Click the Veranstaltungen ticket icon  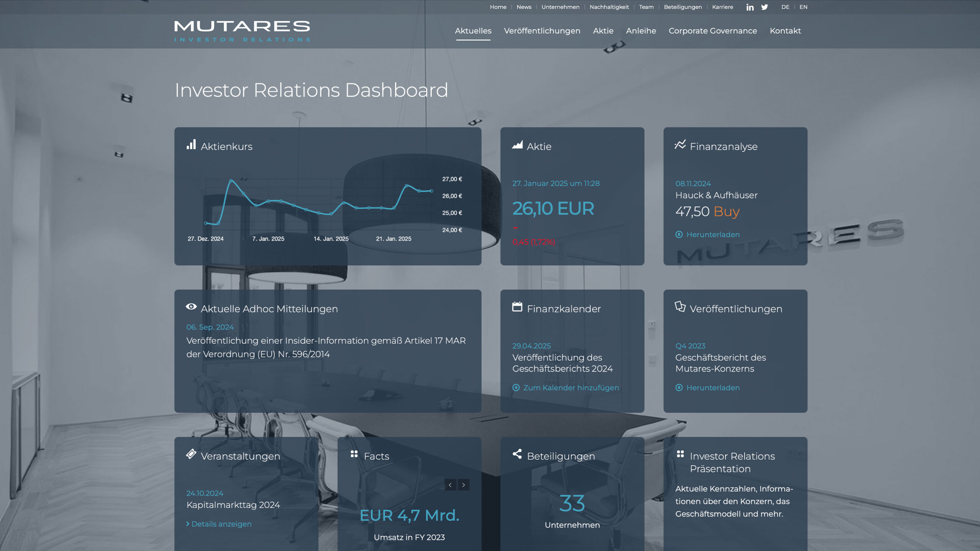[x=191, y=454]
